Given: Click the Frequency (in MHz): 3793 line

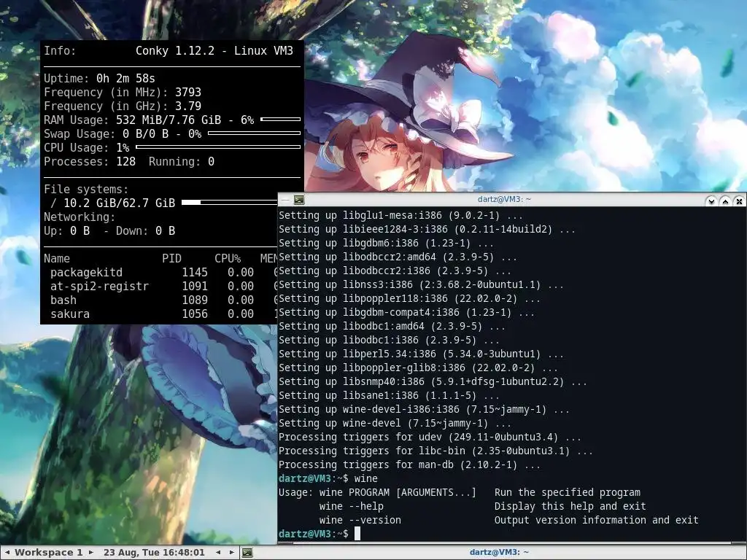Looking at the screenshot, I should pos(123,92).
